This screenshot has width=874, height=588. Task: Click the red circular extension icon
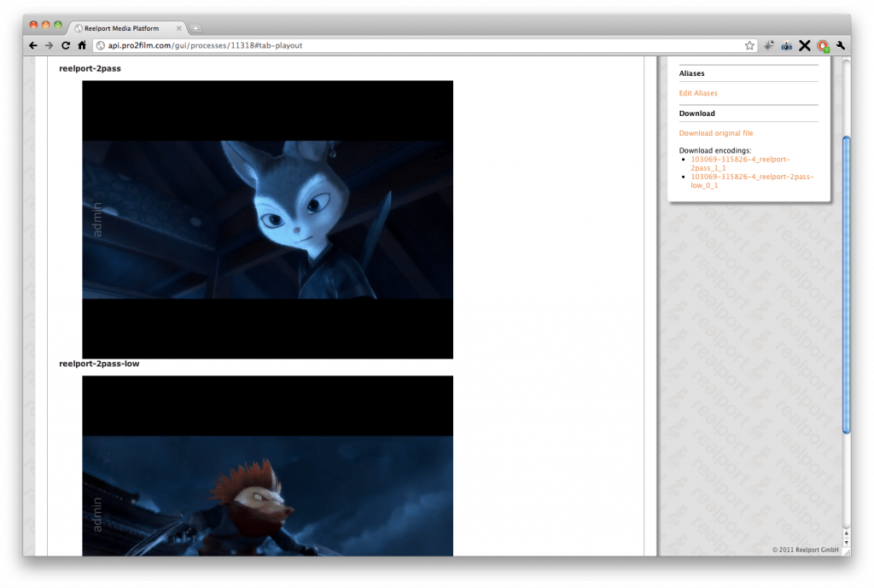[x=823, y=46]
